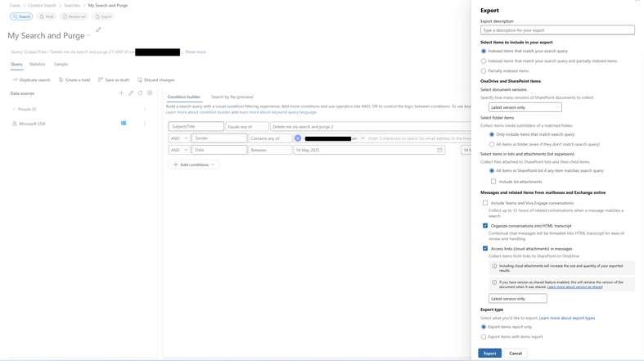Open the AND operator dropdown for Date row
This screenshot has height=361, width=644.
coord(179,150)
